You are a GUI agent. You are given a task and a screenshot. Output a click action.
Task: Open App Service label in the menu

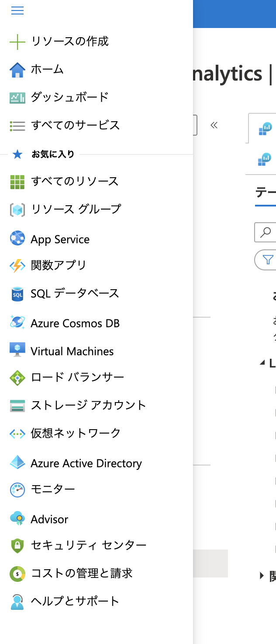(60, 239)
